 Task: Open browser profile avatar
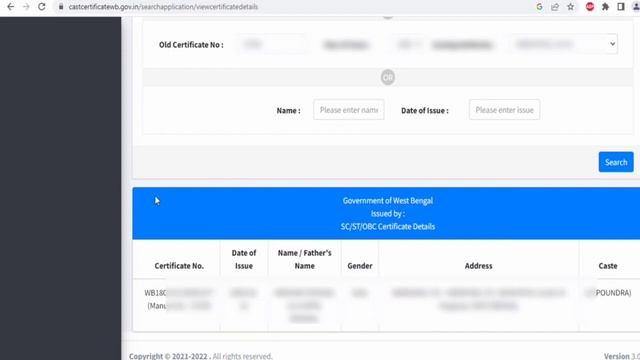click(x=636, y=7)
